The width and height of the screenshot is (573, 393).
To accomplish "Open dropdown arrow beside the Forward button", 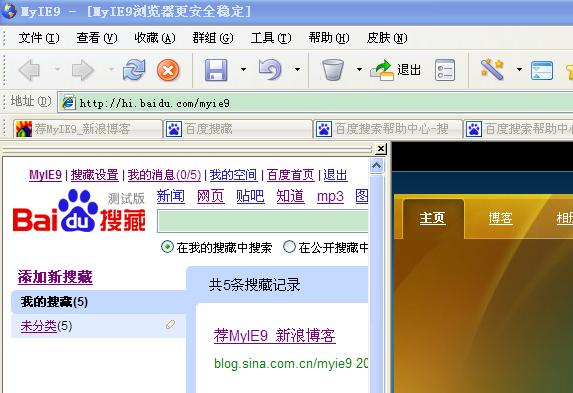I will click(x=111, y=69).
